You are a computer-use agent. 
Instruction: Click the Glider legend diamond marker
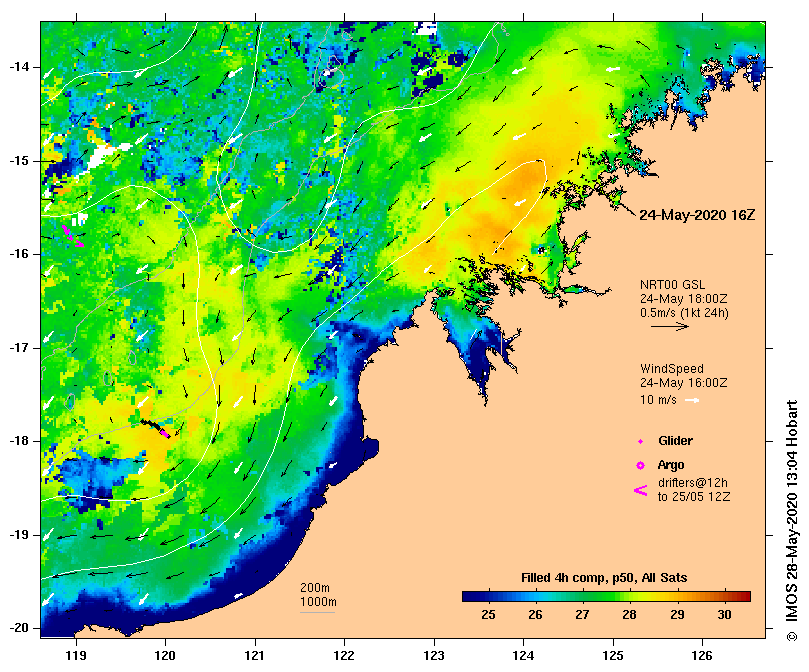coord(640,441)
